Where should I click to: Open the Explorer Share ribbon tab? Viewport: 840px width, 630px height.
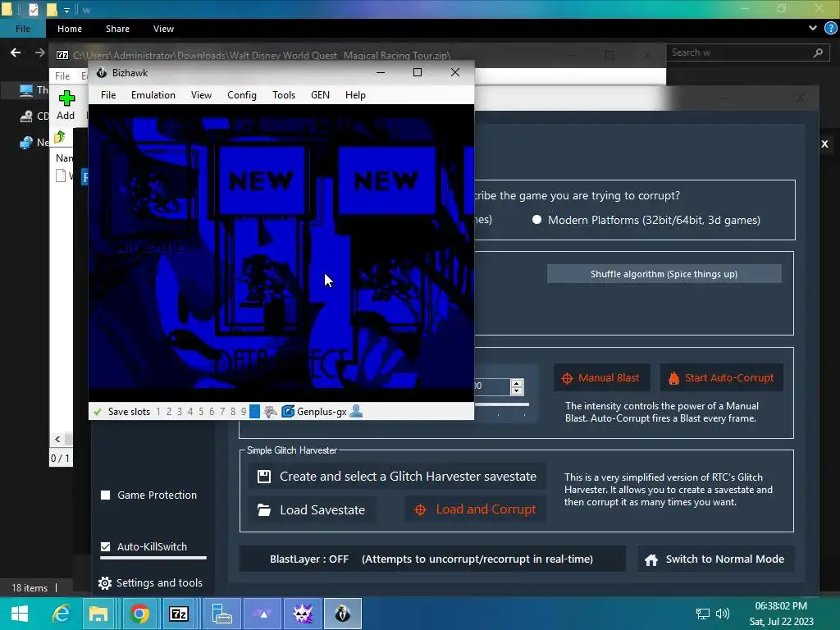click(117, 29)
